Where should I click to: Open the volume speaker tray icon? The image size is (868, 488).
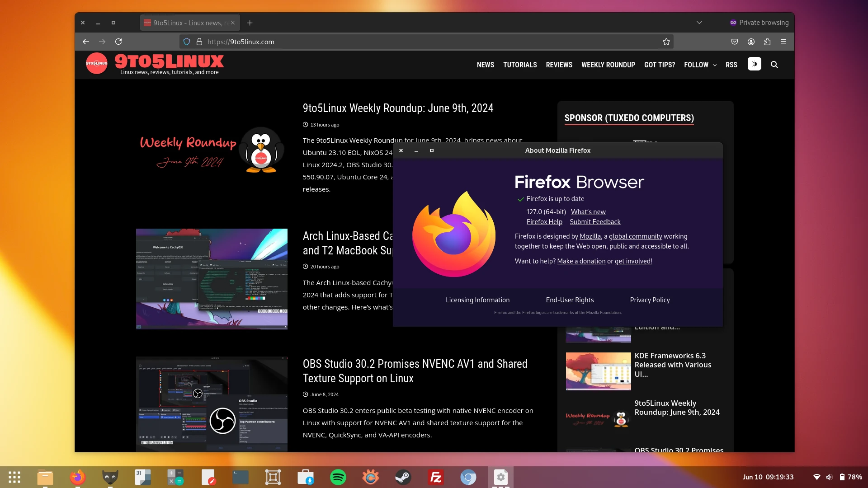pyautogui.click(x=829, y=477)
